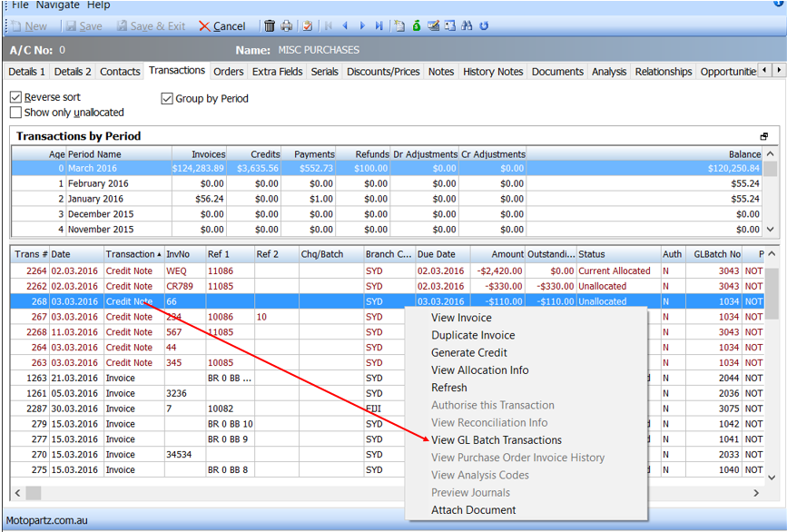Click the window layout icon in toolbar
The height and width of the screenshot is (532, 787).
click(x=450, y=25)
